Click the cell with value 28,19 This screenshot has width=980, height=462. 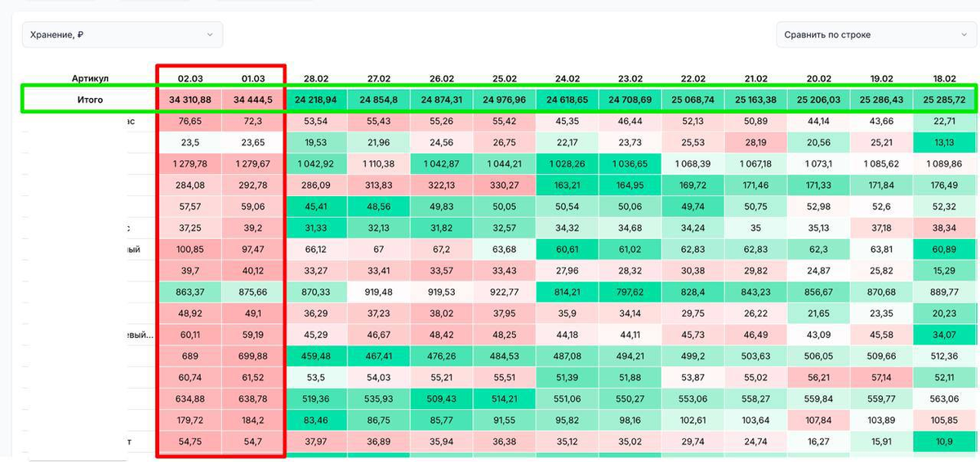pos(756,142)
